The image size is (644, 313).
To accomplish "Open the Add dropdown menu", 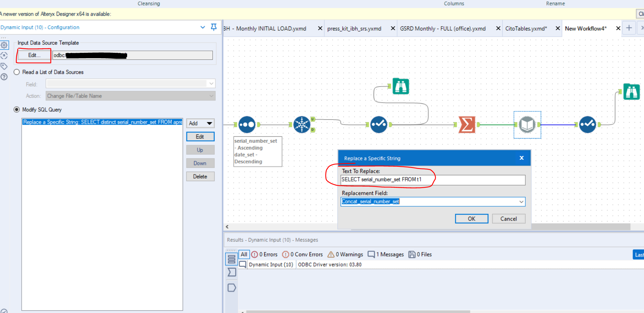I will coord(200,124).
